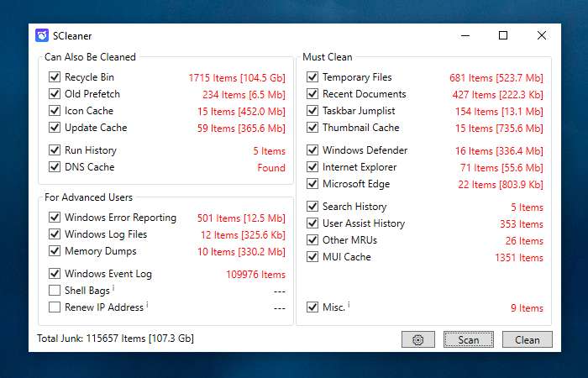
Task: Open the settings gear button
Action: (418, 339)
